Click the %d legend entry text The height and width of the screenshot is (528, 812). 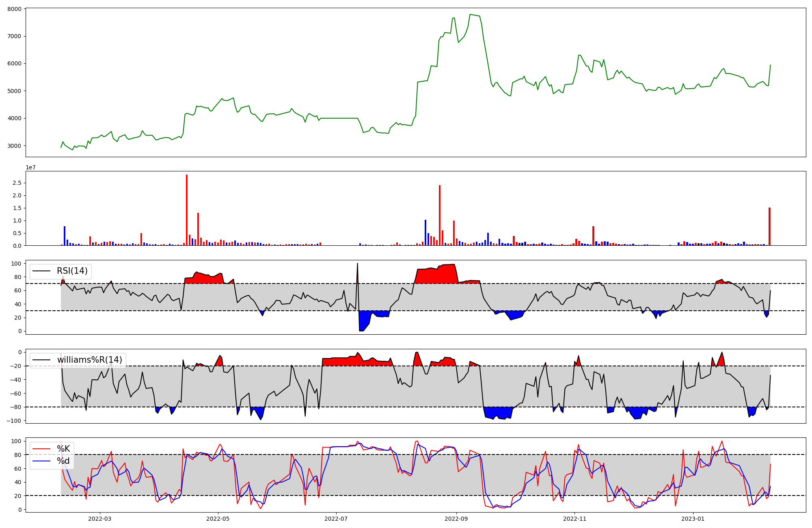tap(63, 461)
